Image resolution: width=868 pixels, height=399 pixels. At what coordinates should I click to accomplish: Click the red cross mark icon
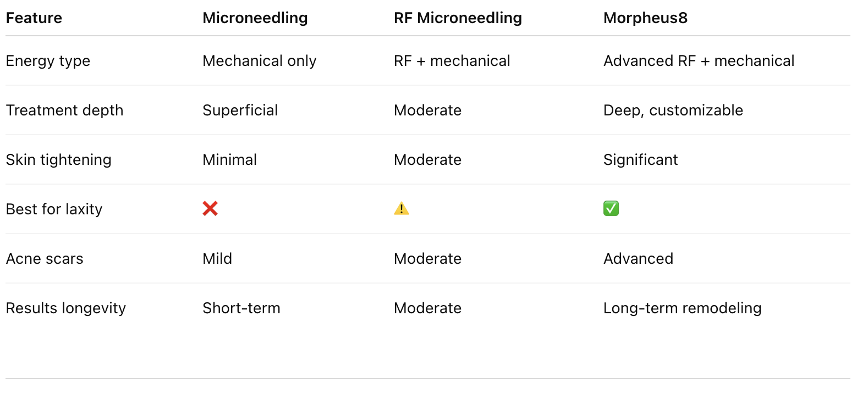[210, 208]
